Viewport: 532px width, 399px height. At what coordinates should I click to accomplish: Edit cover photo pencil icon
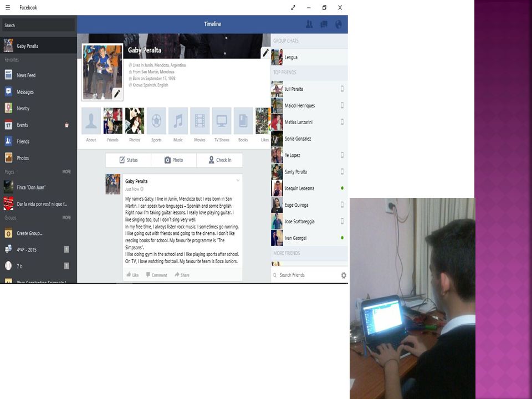point(265,53)
